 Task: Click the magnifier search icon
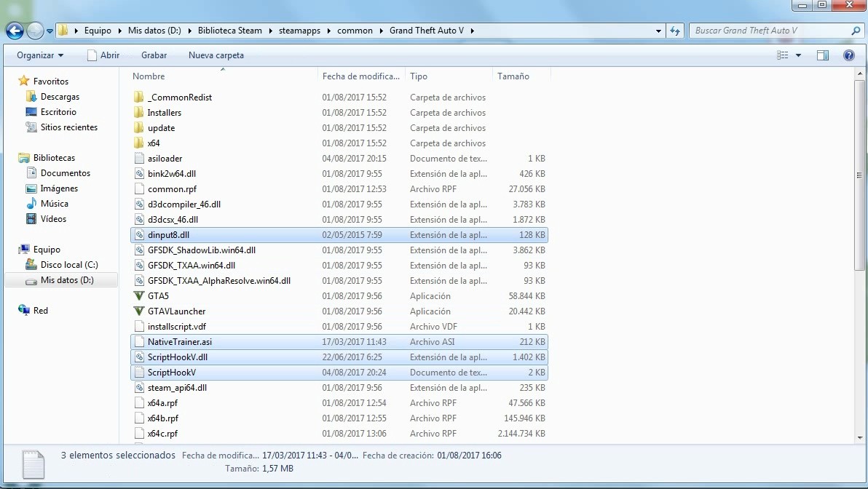856,31
